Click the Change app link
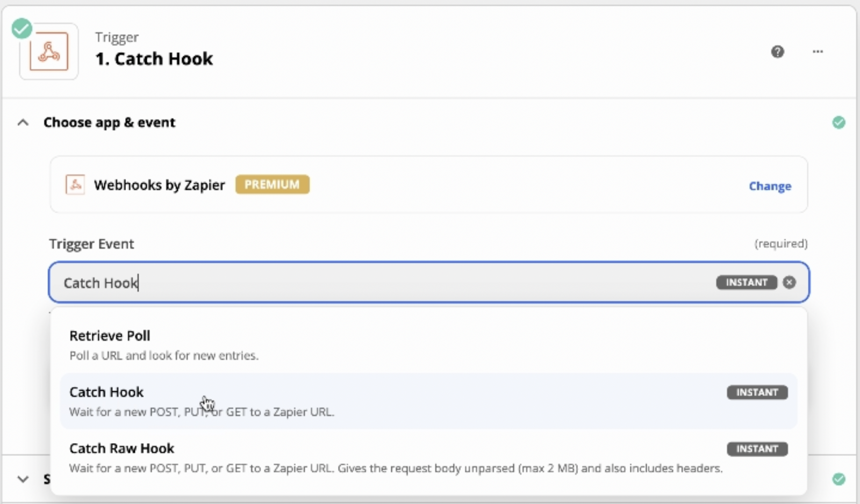Screen dimensions: 860x504 (x=770, y=186)
